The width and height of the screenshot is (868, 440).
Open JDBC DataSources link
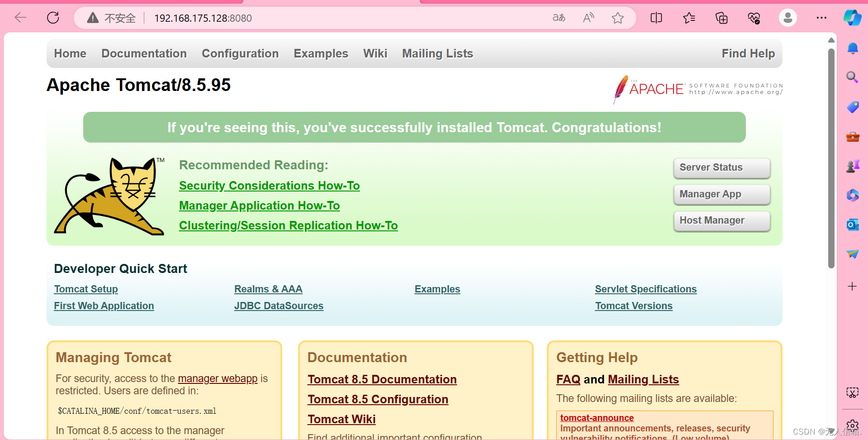[279, 306]
